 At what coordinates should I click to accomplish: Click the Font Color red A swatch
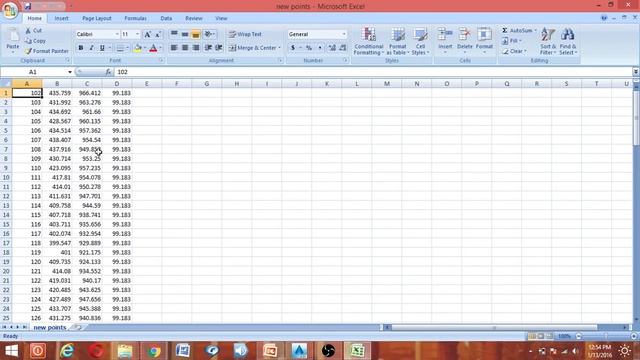(x=153, y=48)
